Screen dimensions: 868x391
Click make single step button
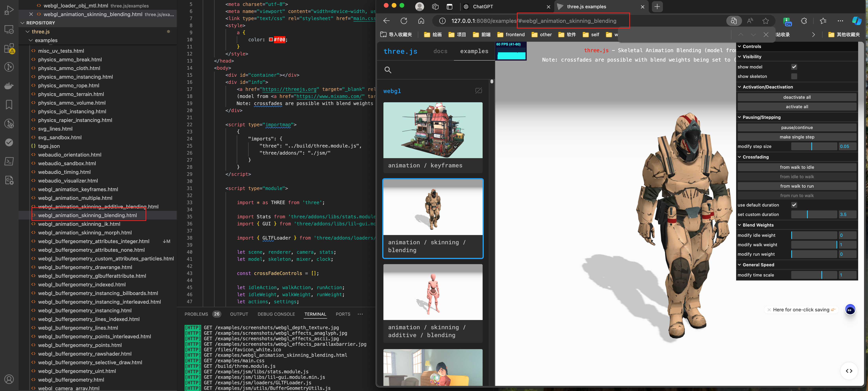[x=797, y=137]
